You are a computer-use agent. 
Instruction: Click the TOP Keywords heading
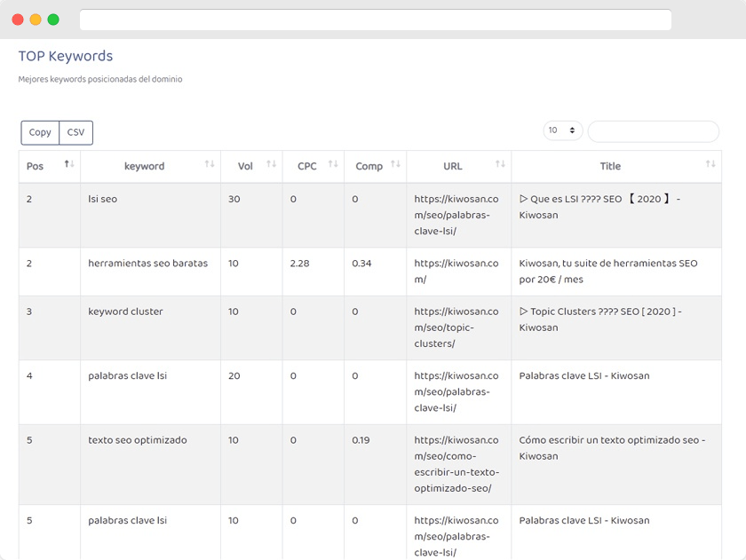[66, 56]
